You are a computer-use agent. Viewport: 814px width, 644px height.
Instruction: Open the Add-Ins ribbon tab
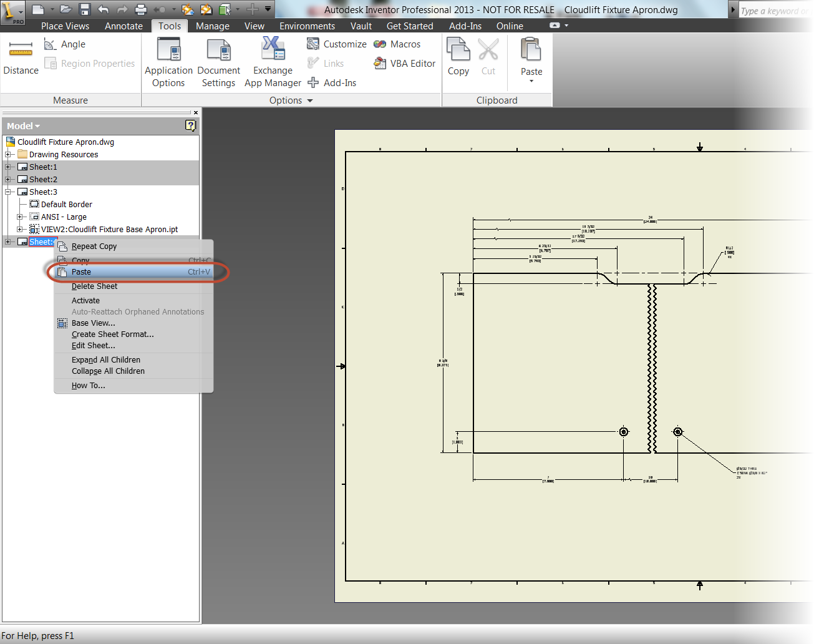pyautogui.click(x=465, y=26)
